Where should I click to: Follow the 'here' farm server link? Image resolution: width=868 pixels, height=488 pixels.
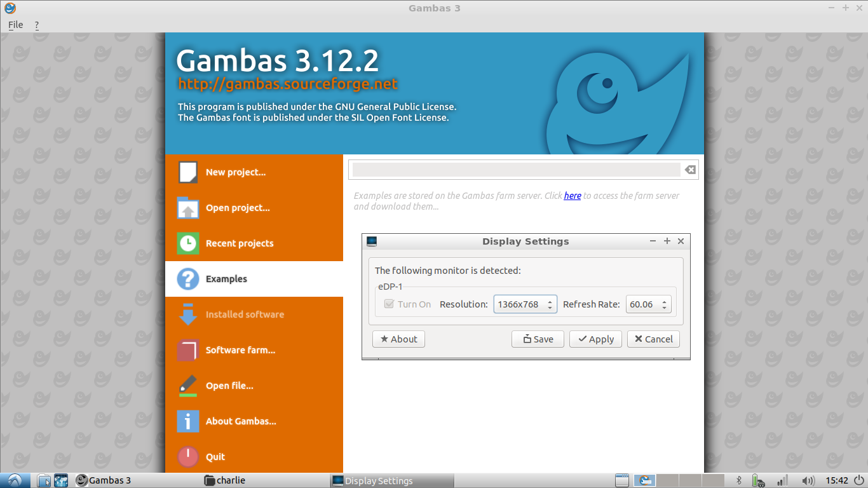[573, 196]
